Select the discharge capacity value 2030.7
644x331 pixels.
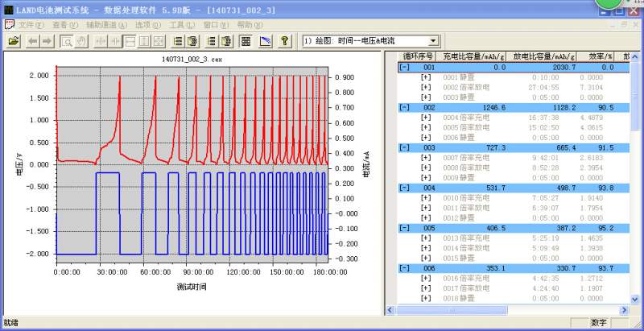[564, 68]
